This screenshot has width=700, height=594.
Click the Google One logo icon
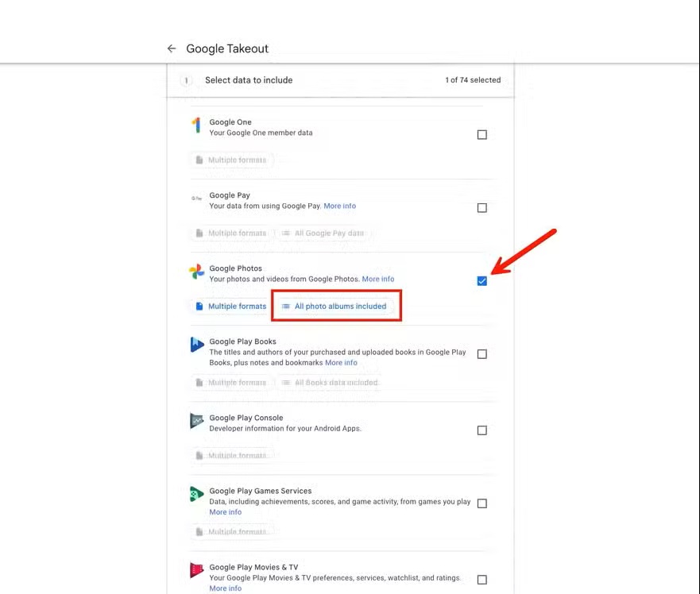196,125
